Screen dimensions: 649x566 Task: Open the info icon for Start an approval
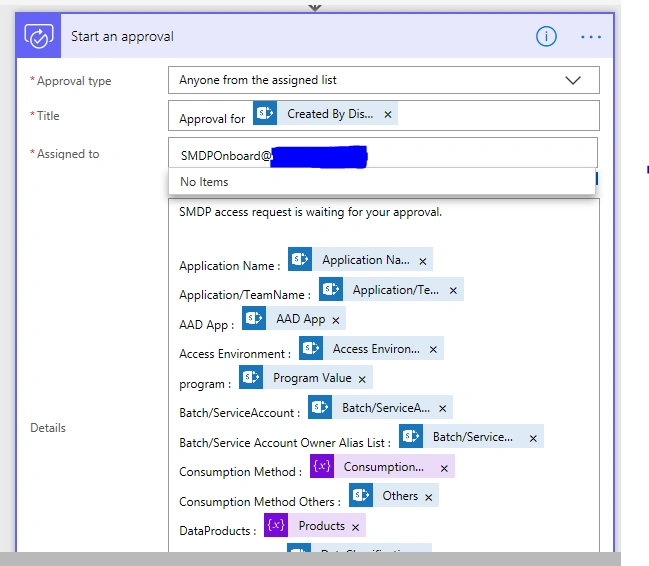point(546,36)
